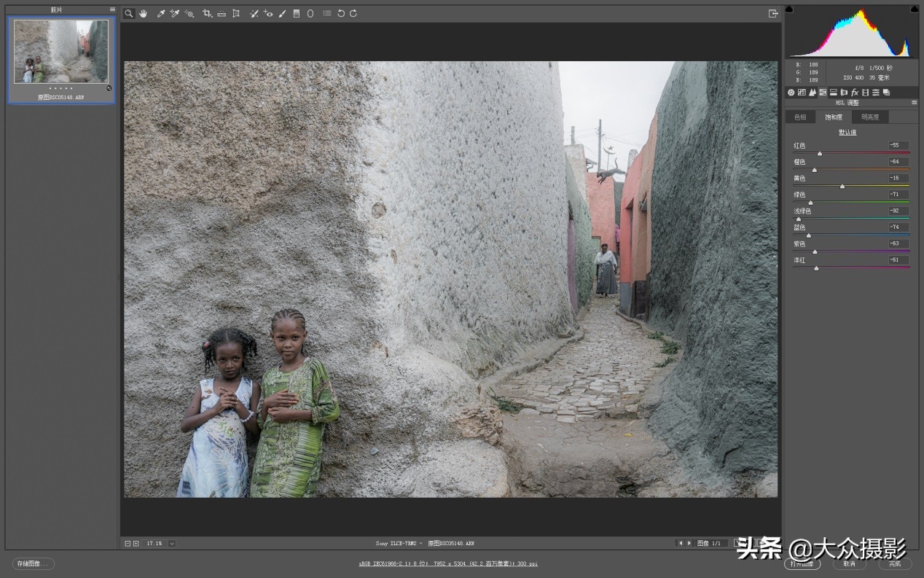Click the 取消 button
The width and height of the screenshot is (924, 578).
click(x=849, y=563)
